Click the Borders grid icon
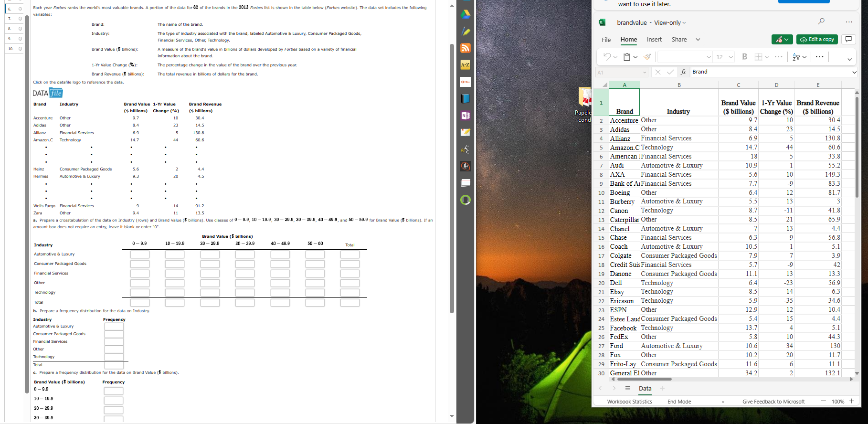 tap(758, 57)
